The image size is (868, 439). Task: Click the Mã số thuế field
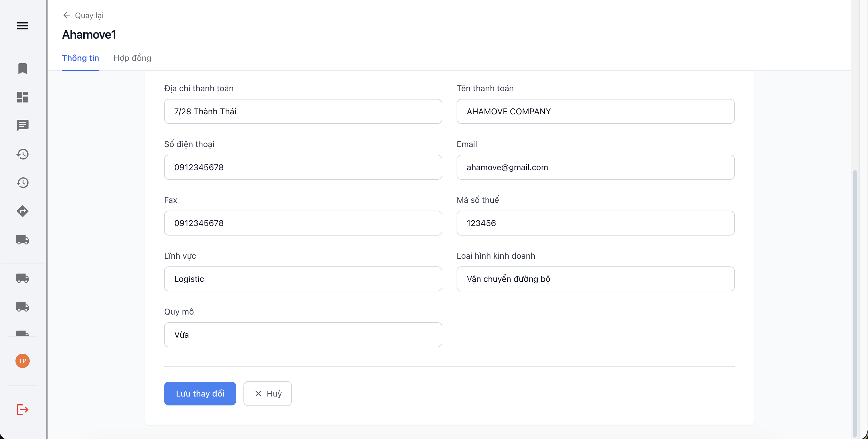click(595, 223)
